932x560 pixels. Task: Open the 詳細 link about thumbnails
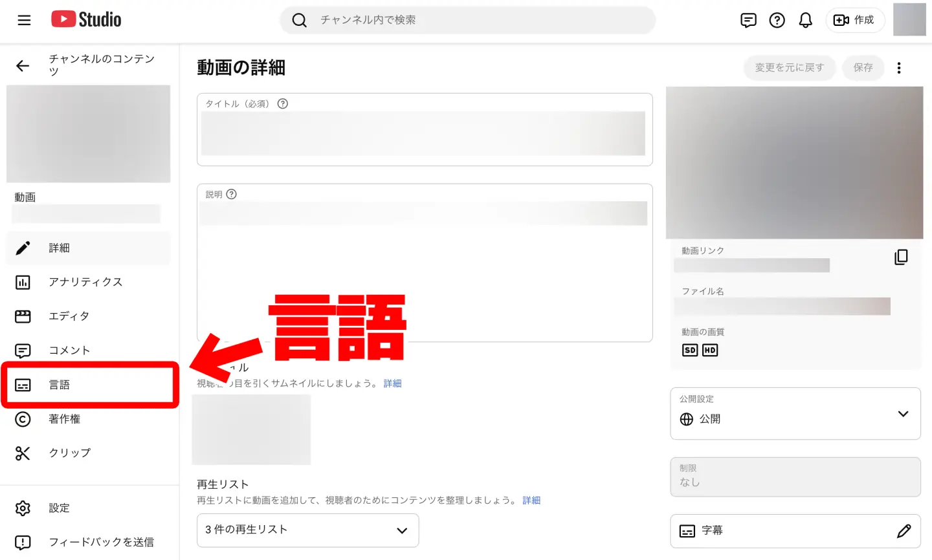tap(393, 383)
